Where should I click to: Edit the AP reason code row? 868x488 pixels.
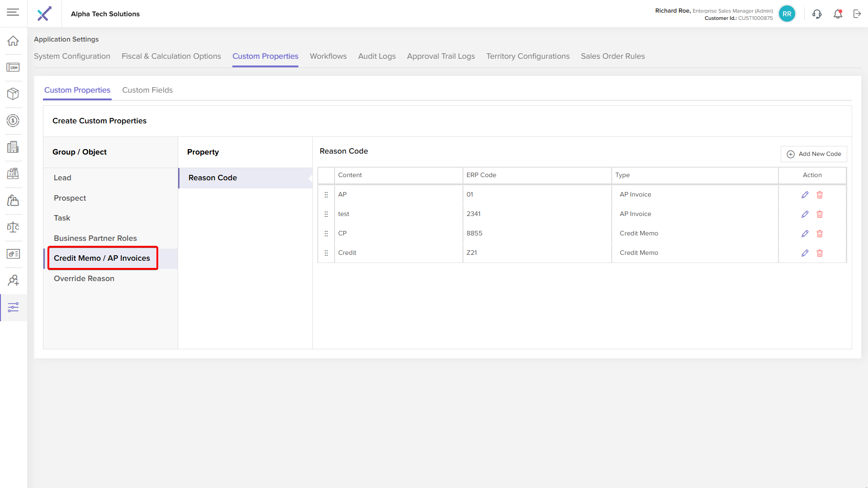(x=805, y=195)
